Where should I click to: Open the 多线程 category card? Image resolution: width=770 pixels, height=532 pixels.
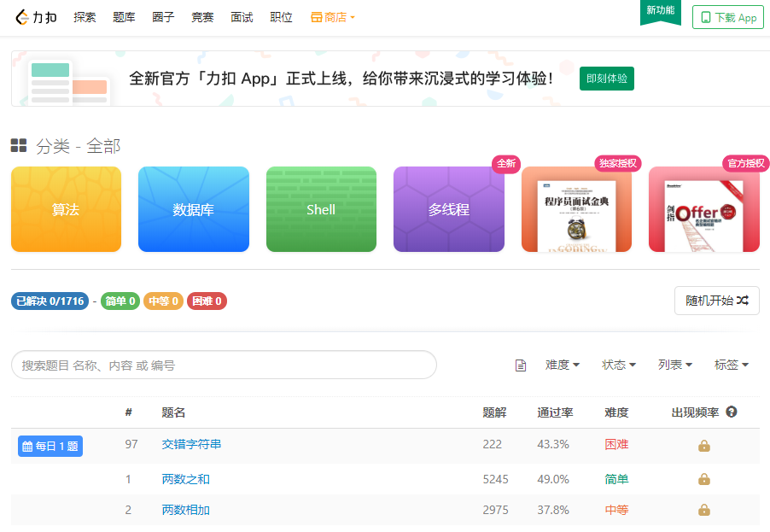click(449, 209)
